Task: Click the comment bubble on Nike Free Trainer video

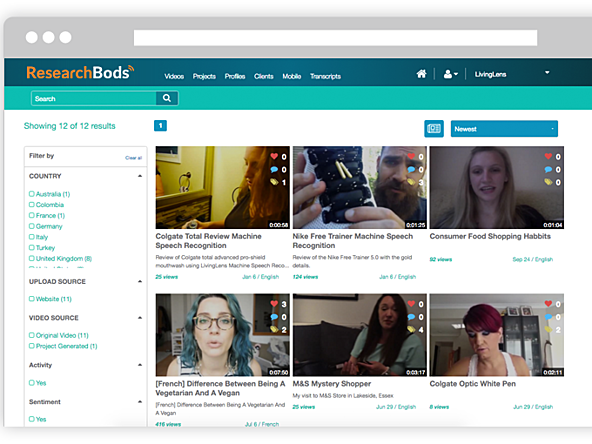Action: [x=411, y=170]
